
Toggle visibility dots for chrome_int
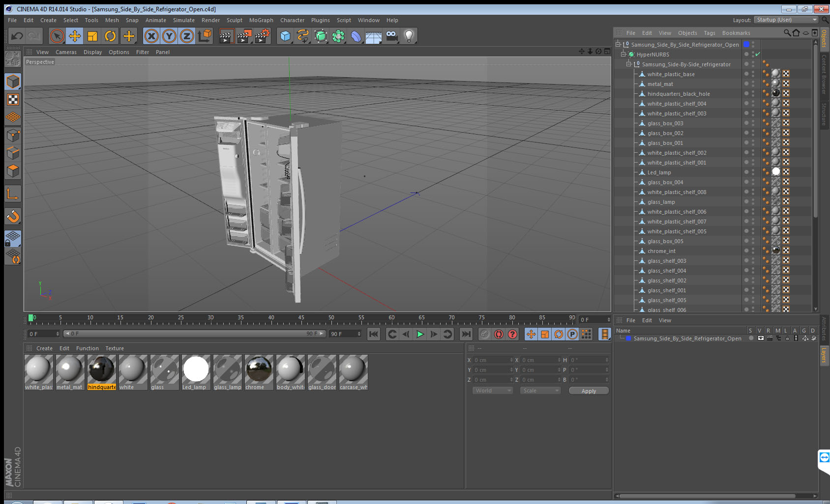[x=753, y=251]
